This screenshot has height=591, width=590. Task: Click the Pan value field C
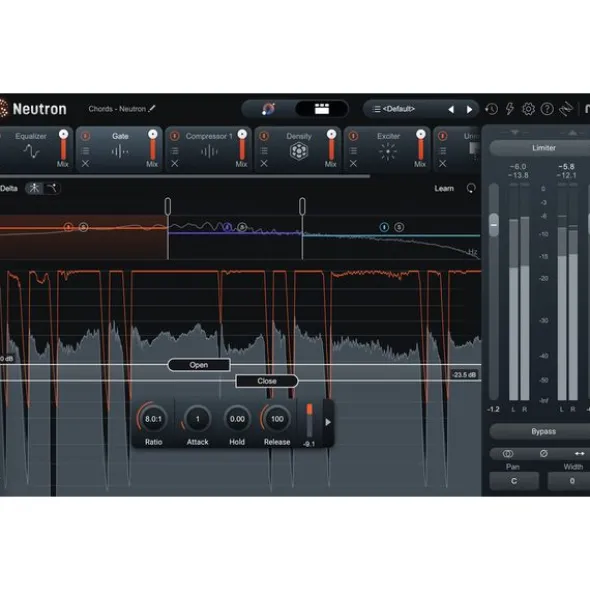click(x=514, y=481)
